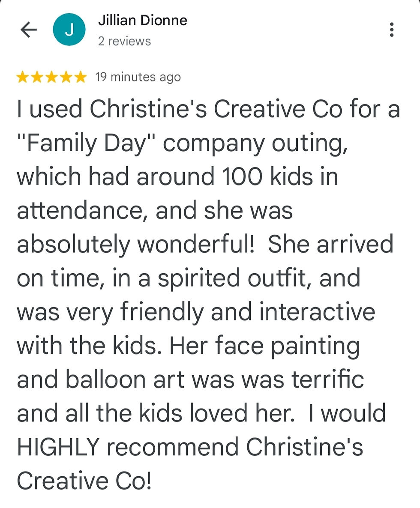Click the "19 minutes ago" timestamp

[x=138, y=77]
